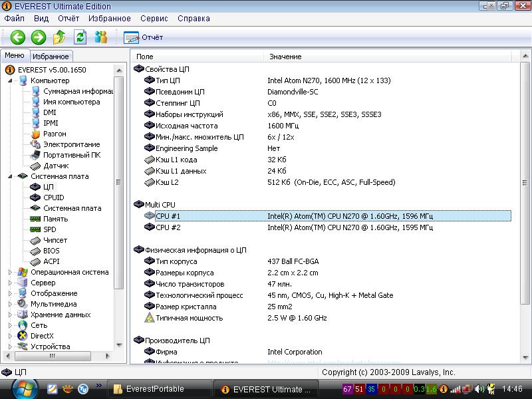Select the Тип ЦП row

(327, 80)
